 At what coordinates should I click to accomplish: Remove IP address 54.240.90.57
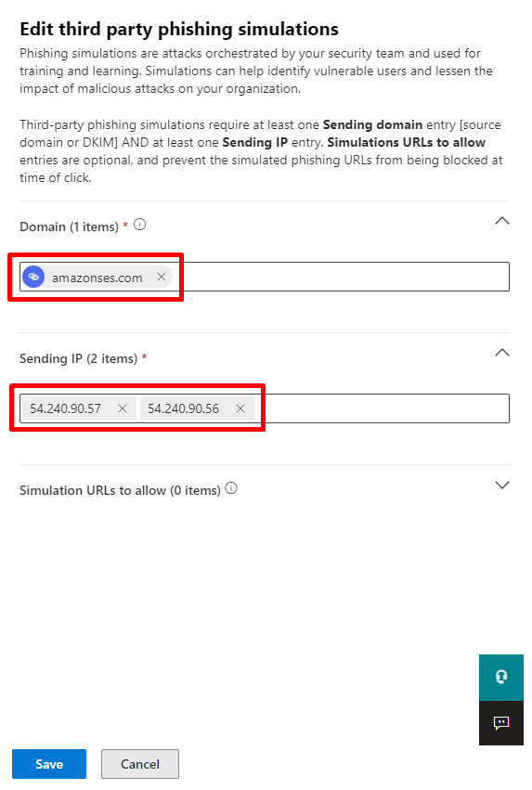pyautogui.click(x=123, y=408)
